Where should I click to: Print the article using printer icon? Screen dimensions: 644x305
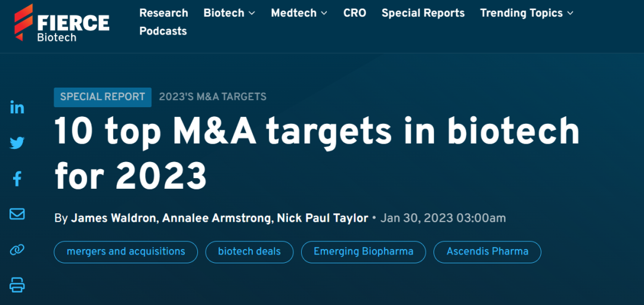pos(17,285)
